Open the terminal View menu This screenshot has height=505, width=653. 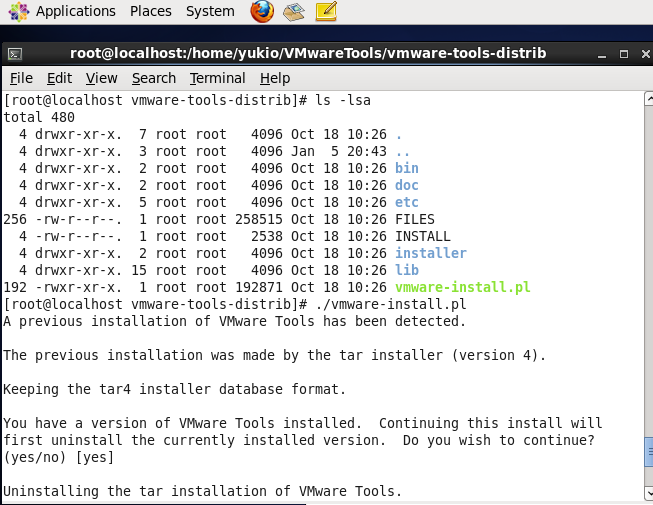tap(101, 78)
